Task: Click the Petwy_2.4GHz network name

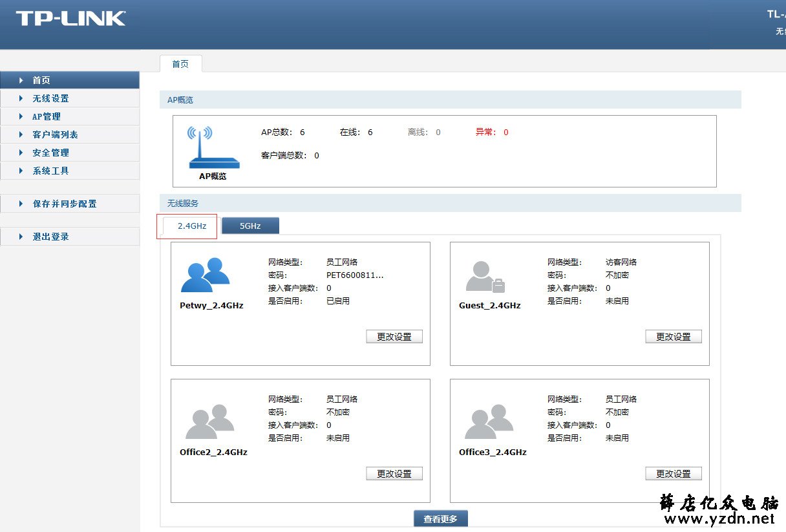Action: [x=211, y=305]
